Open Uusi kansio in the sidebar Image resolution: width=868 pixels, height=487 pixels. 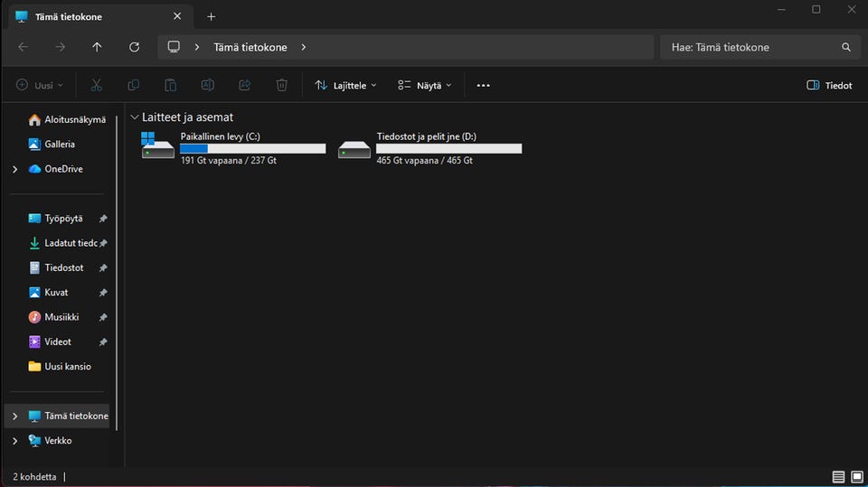click(60, 366)
